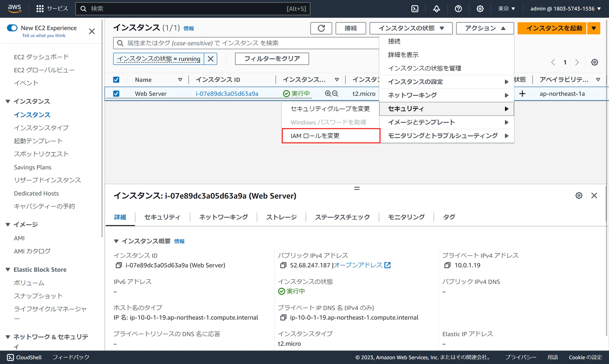Open the AWS home logo
The width and height of the screenshot is (609, 364).
(x=15, y=8)
